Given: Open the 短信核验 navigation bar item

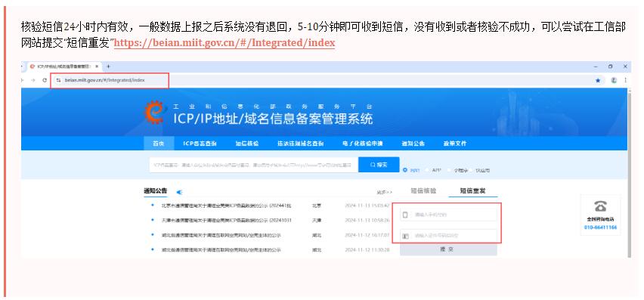Looking at the screenshot, I should pyautogui.click(x=247, y=144).
